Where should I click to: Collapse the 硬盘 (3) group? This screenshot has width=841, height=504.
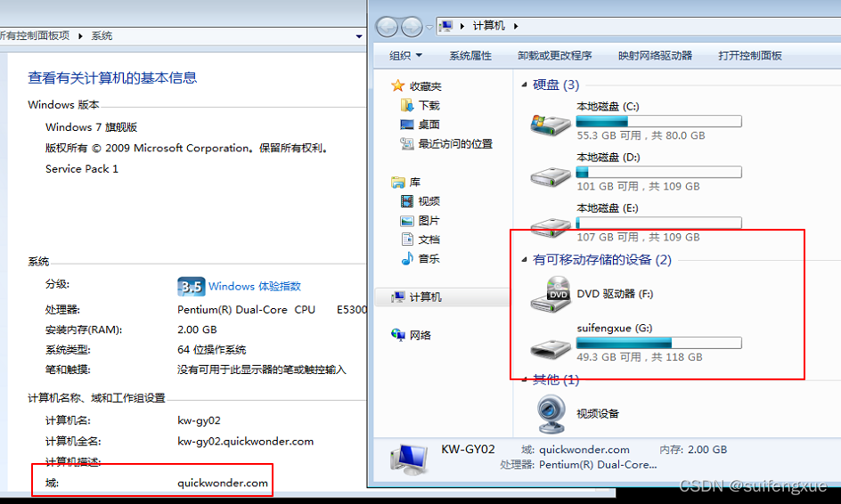(524, 85)
